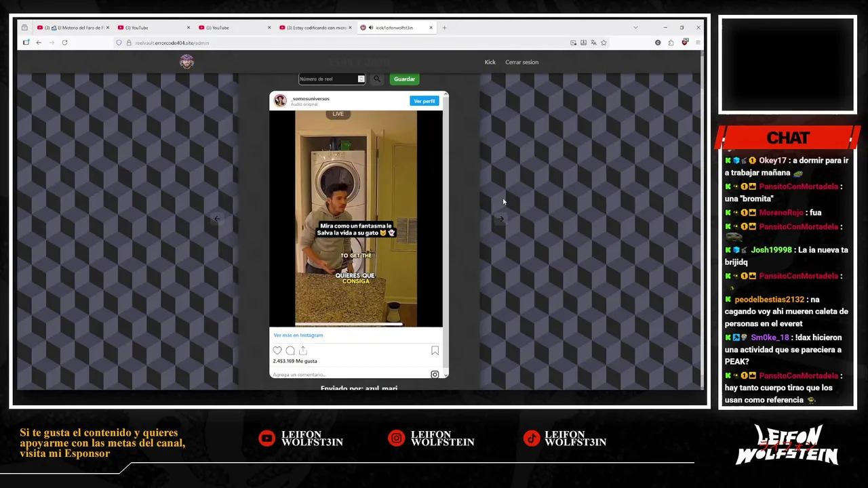Click the _somosuniversos username
The image size is (868, 488).
311,98
